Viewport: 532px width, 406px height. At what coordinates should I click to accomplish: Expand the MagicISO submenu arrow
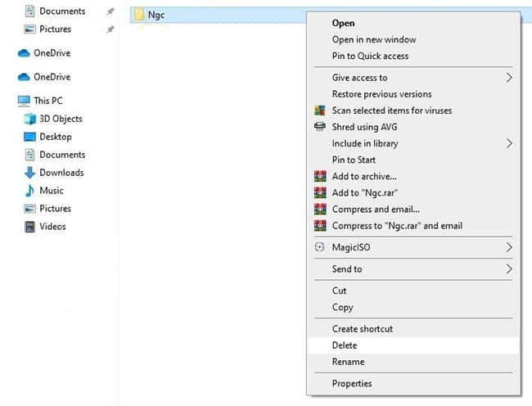click(509, 247)
